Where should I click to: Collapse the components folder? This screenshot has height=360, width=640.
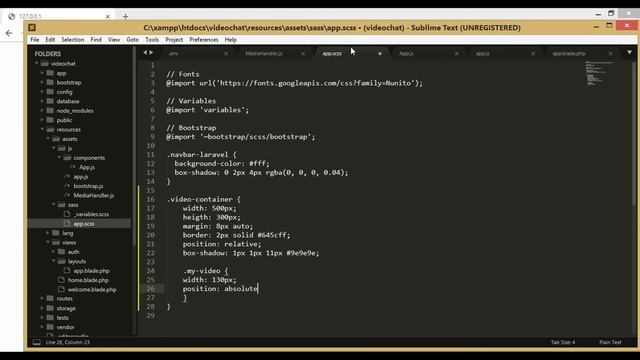tap(59, 157)
